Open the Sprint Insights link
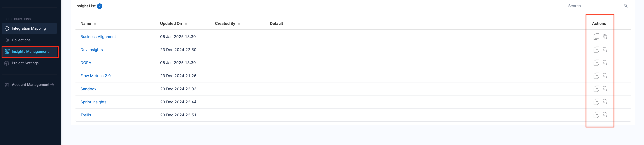 click(93, 102)
